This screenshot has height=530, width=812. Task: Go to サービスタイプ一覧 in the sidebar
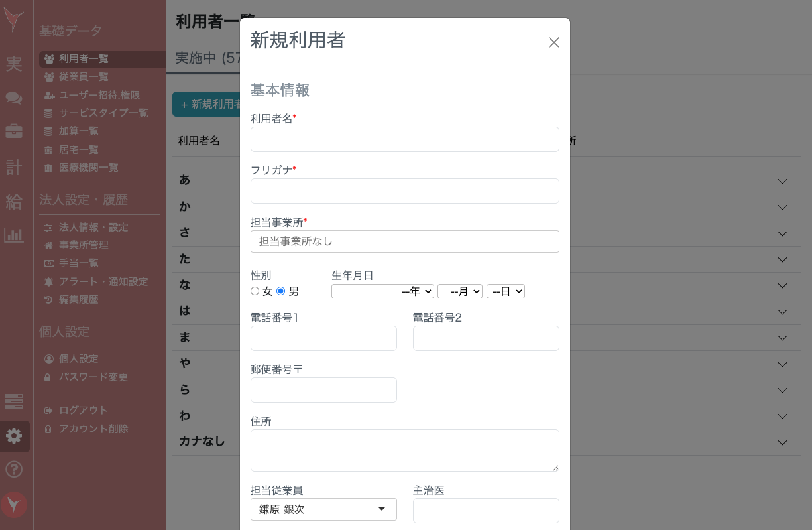103,113
